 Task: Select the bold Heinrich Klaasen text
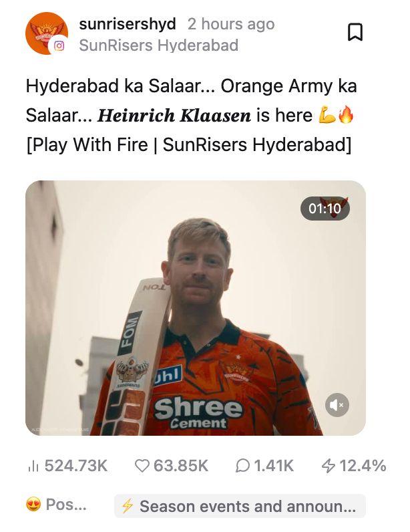click(174, 116)
